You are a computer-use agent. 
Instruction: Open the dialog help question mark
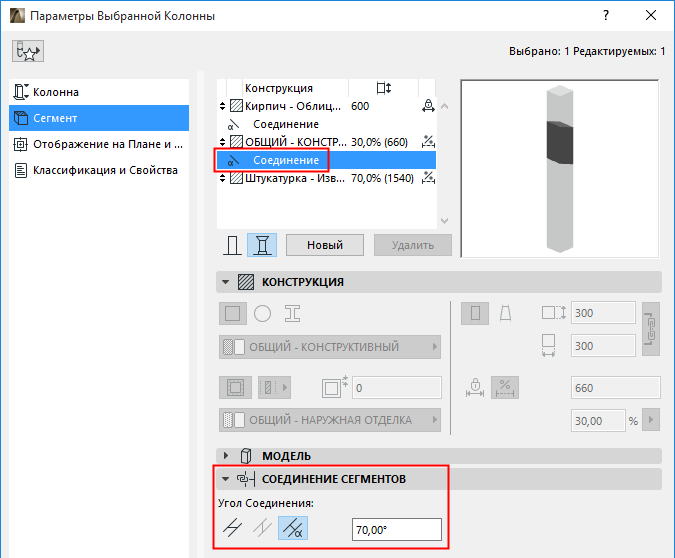(x=606, y=16)
